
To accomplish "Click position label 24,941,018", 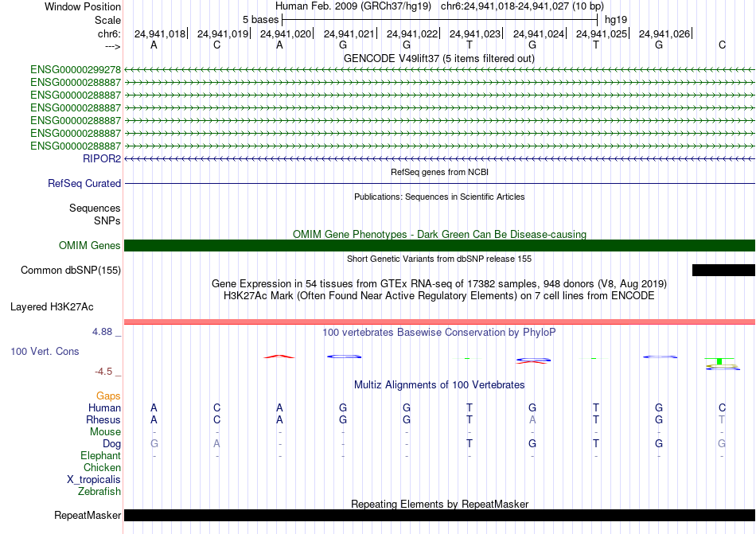I will [x=160, y=33].
